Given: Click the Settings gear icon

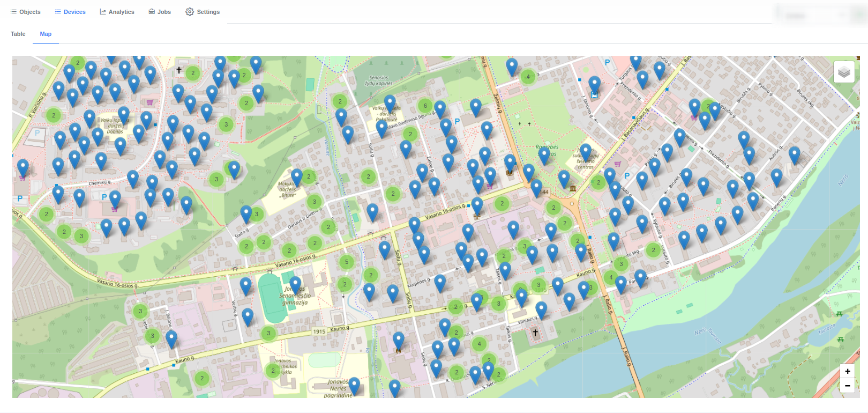Looking at the screenshot, I should [x=190, y=12].
